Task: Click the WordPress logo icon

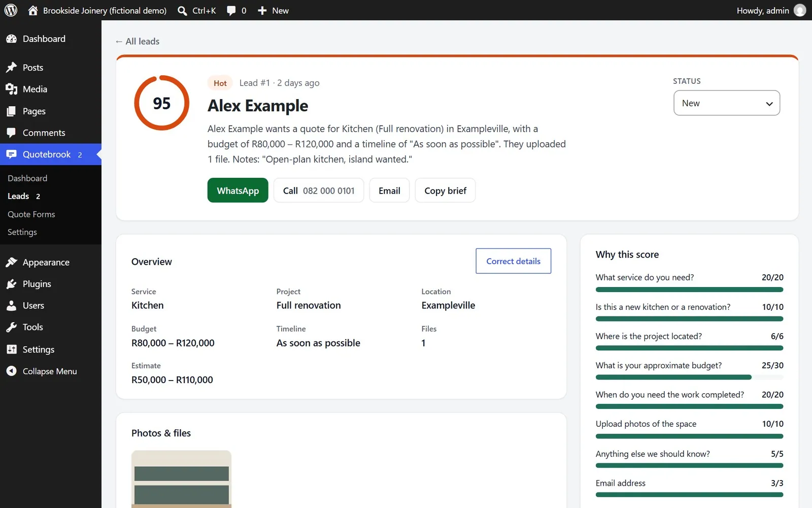Action: (x=11, y=10)
